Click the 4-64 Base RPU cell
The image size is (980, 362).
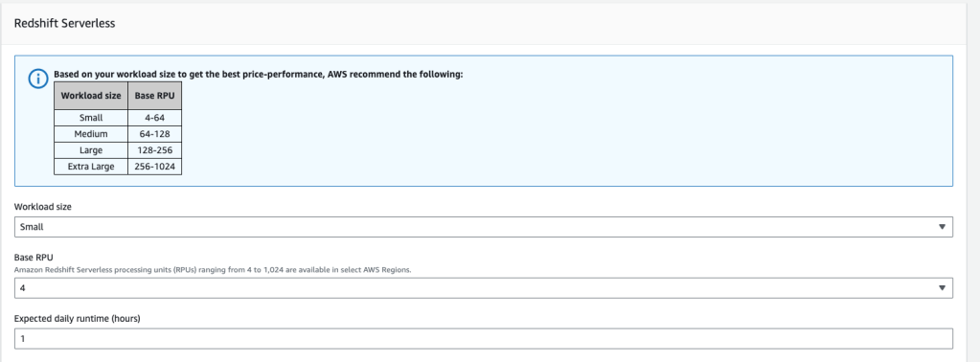tap(154, 118)
